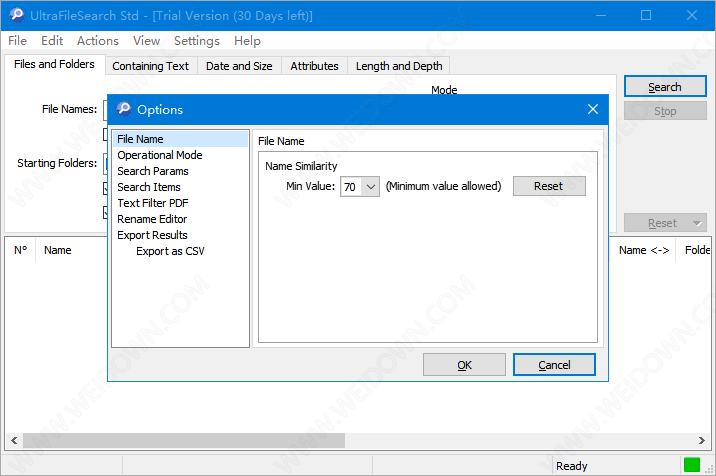Switch to the Attributes tab

coord(314,66)
